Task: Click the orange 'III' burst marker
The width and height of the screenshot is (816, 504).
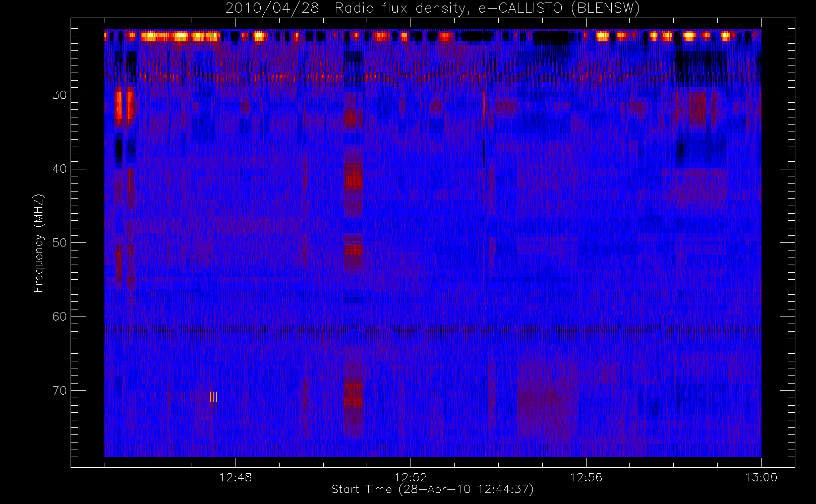Action: click(x=213, y=397)
